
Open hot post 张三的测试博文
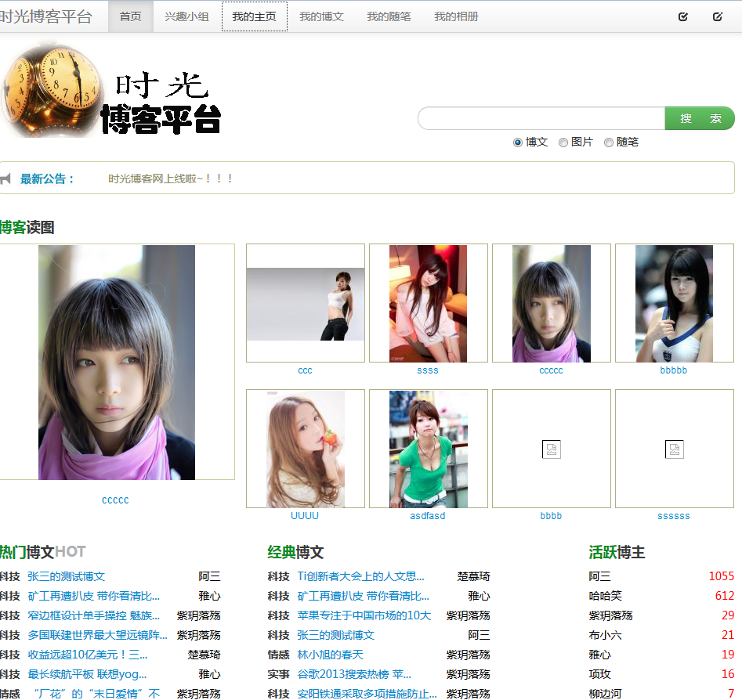pos(67,576)
